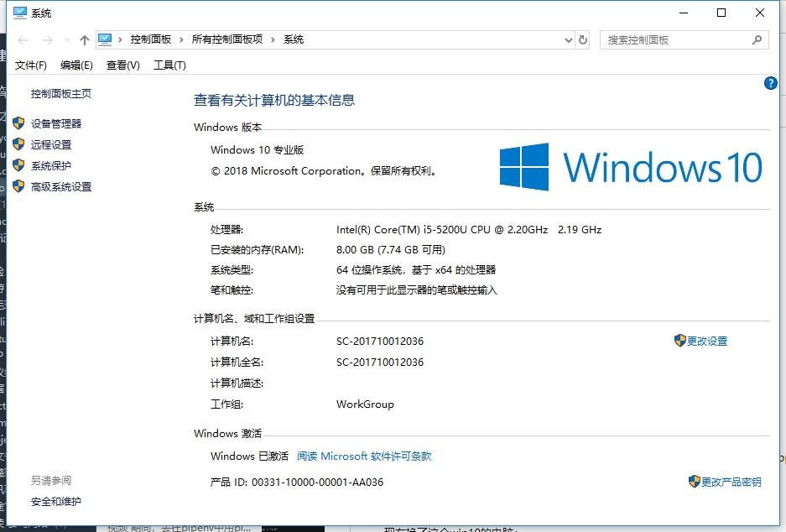Screen dimensions: 786x532
Task: Minimize the 系统 window
Action: [x=684, y=13]
